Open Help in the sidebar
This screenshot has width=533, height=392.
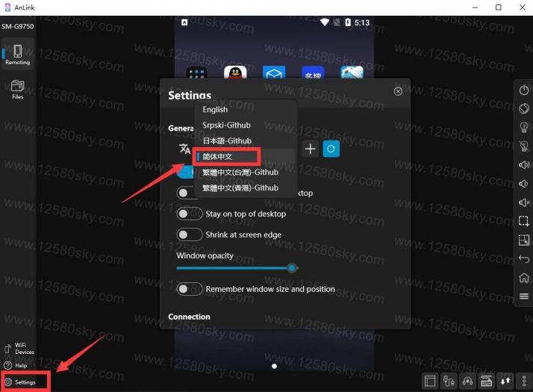15,365
